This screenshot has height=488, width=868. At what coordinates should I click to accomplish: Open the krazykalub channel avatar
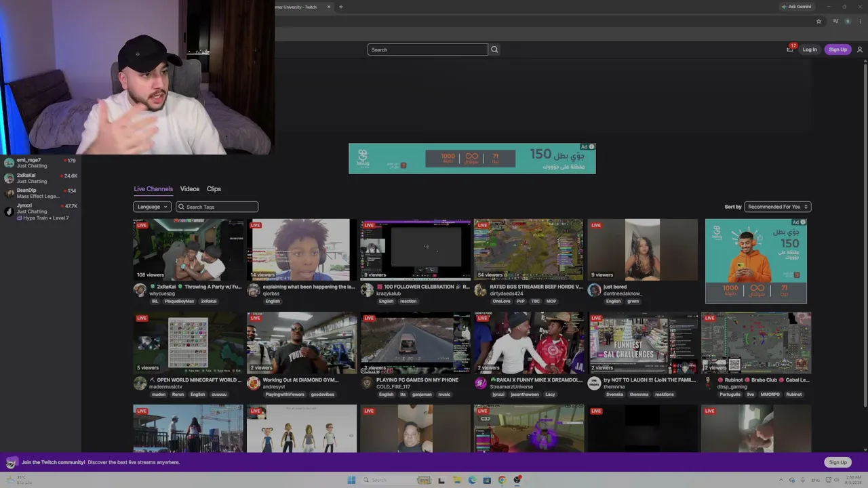[x=367, y=289]
